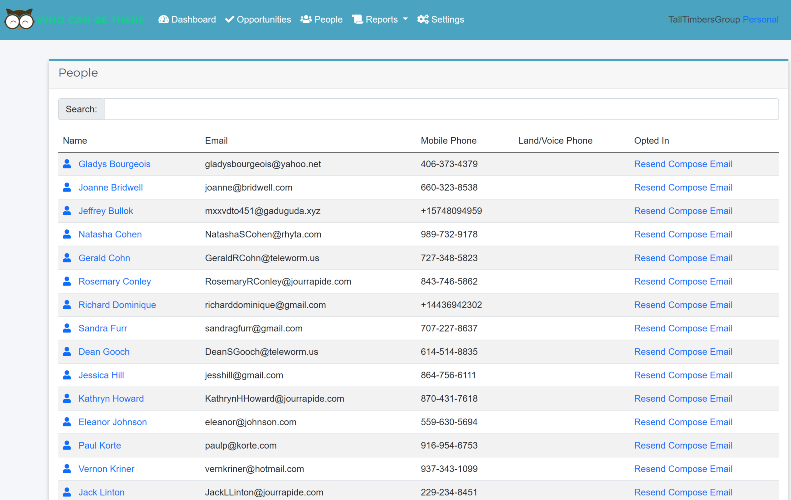Expand the Reports dropdown menu

tap(380, 20)
